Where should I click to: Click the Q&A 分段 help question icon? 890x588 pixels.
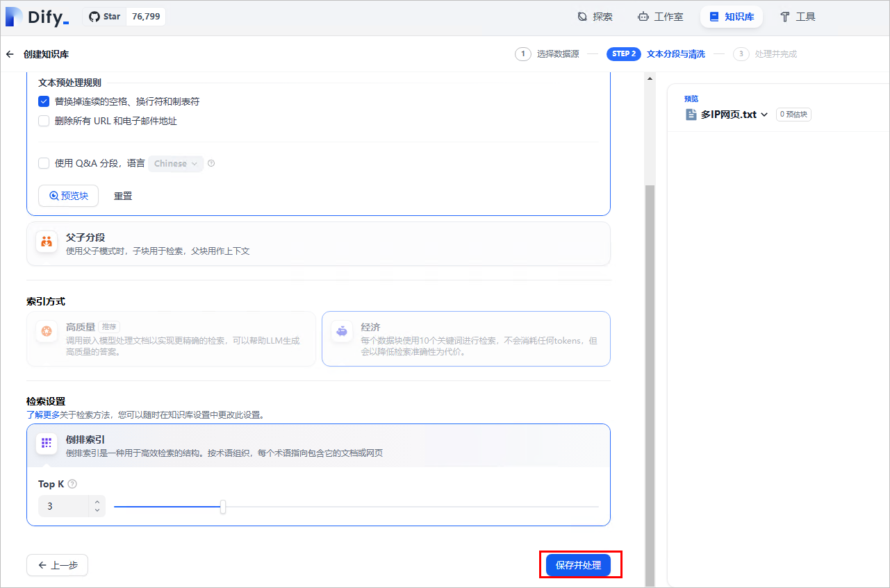pyautogui.click(x=211, y=164)
